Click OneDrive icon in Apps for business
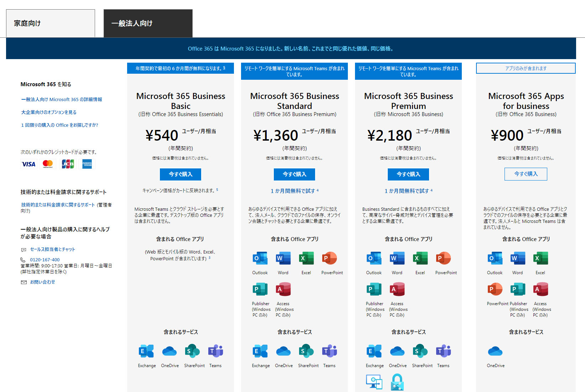Viewport: 585px width, 392px height. (495, 351)
